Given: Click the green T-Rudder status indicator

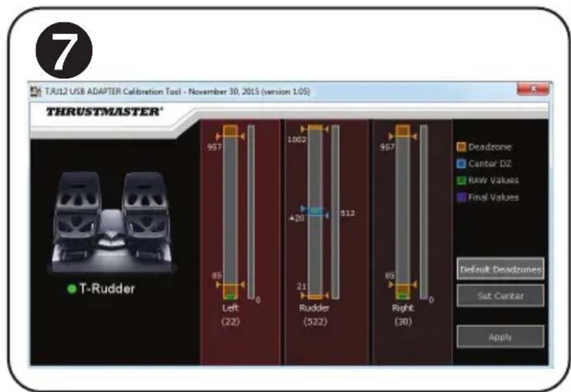Looking at the screenshot, I should pos(72,289).
